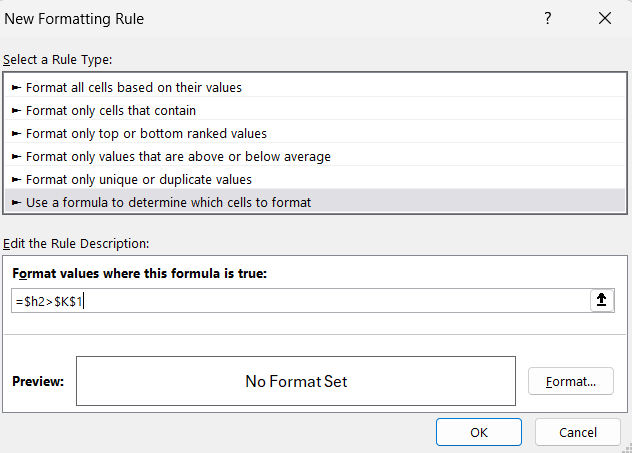The width and height of the screenshot is (632, 453).
Task: Select "Format only cells that contain"
Action: coord(314,110)
